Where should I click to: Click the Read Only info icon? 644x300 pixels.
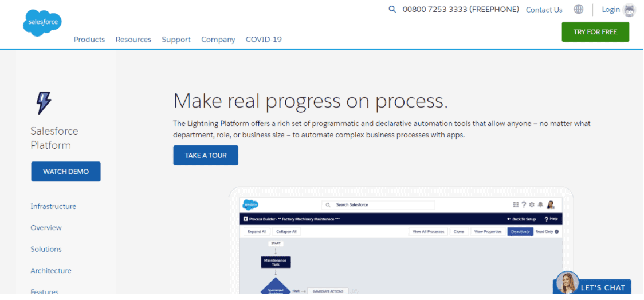[556, 231]
